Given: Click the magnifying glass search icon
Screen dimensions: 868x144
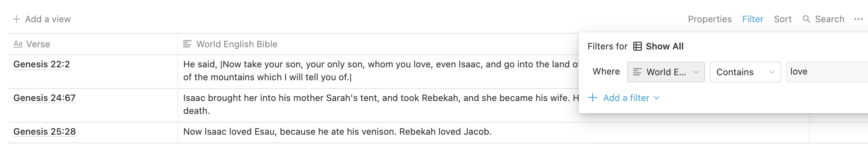Looking at the screenshot, I should [x=806, y=19].
